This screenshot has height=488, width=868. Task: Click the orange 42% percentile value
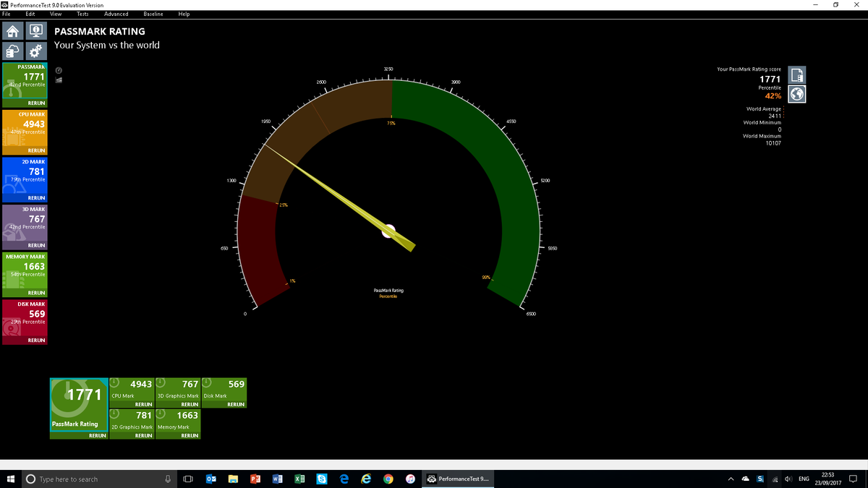[x=773, y=96]
